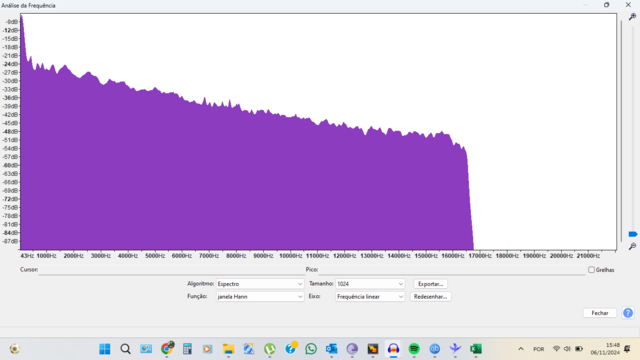Open the Tamanho dropdown showing 1024
Screen dimensions: 640x360
click(370, 284)
